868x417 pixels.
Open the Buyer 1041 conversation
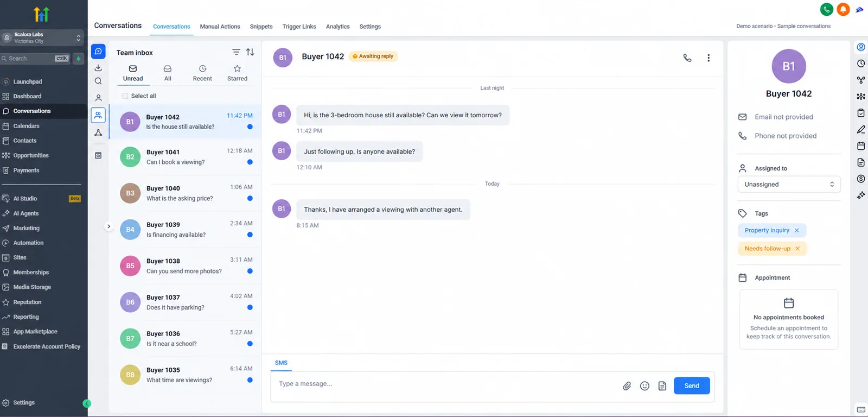pos(185,157)
